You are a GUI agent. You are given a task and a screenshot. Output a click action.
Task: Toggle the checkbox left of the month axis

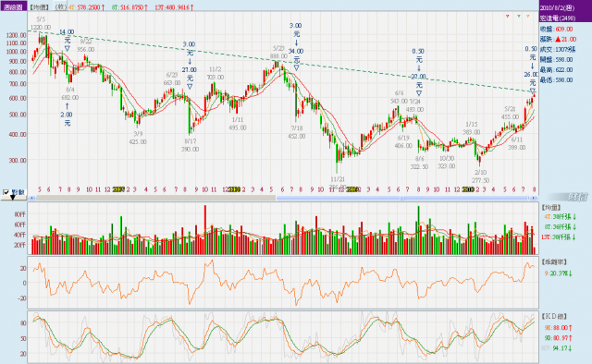(6, 192)
